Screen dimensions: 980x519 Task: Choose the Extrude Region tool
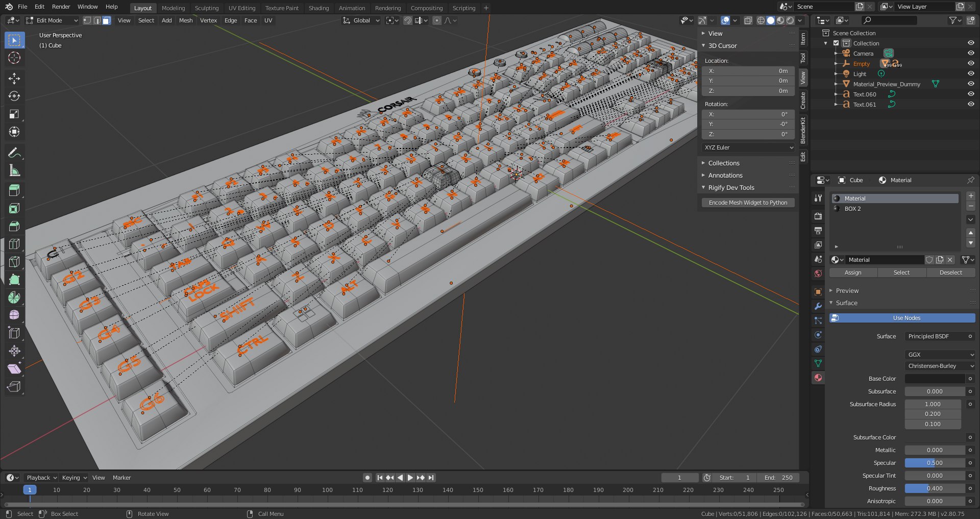pyautogui.click(x=14, y=190)
